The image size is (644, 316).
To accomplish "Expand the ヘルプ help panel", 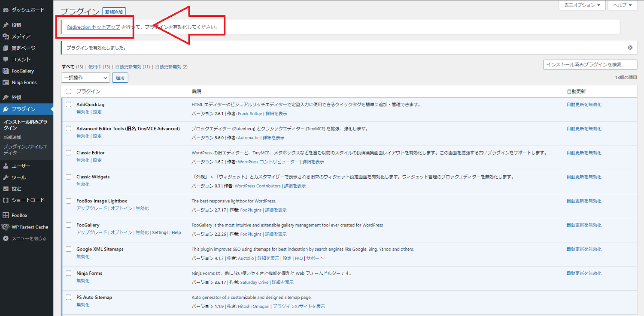I will pos(623,5).
